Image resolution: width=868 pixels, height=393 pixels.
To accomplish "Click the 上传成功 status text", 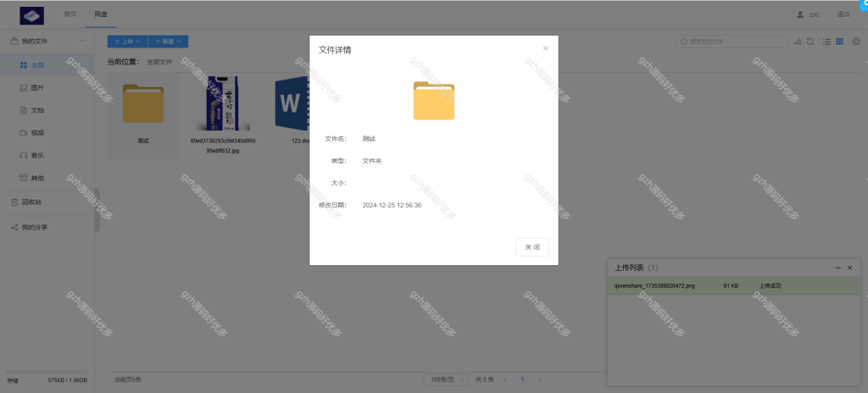I will click(x=770, y=286).
